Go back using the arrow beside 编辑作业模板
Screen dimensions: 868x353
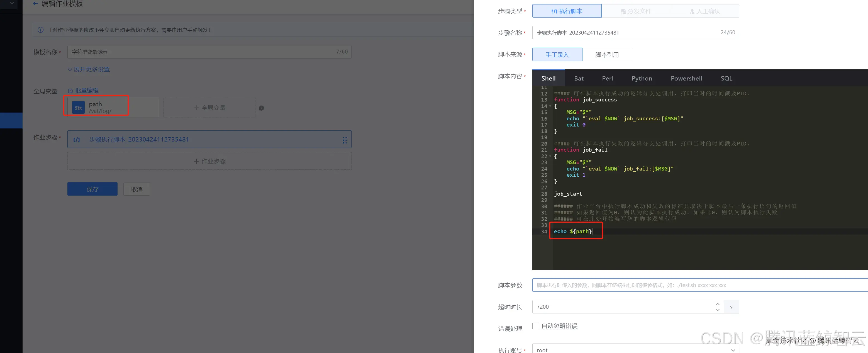(35, 4)
